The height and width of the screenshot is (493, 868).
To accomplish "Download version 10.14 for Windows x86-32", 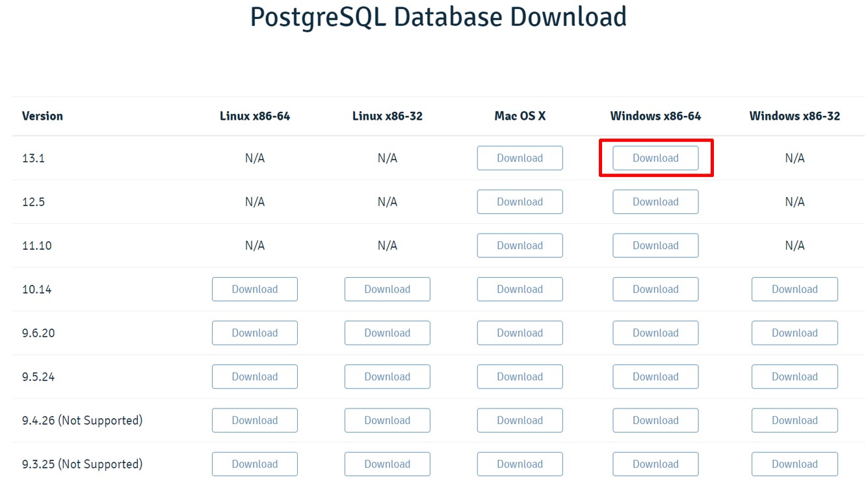I will click(x=795, y=289).
